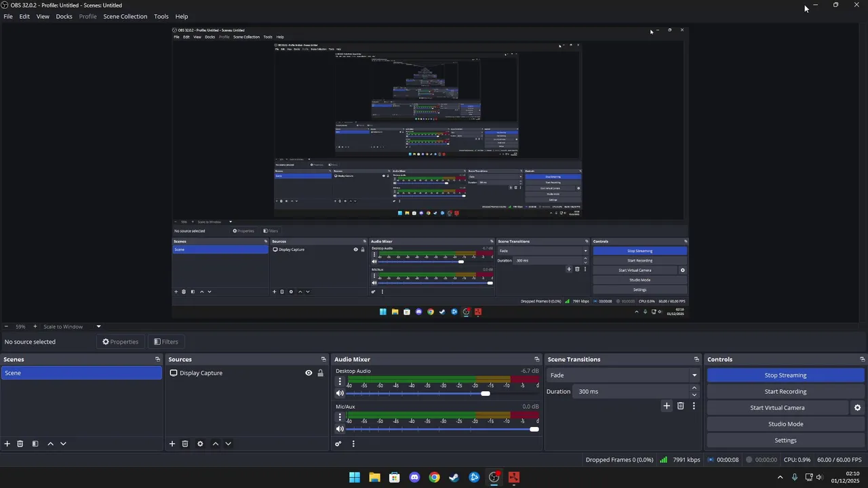Screen dimensions: 868x488
Task: Open transition properties three-dot menu
Action: click(x=694, y=406)
